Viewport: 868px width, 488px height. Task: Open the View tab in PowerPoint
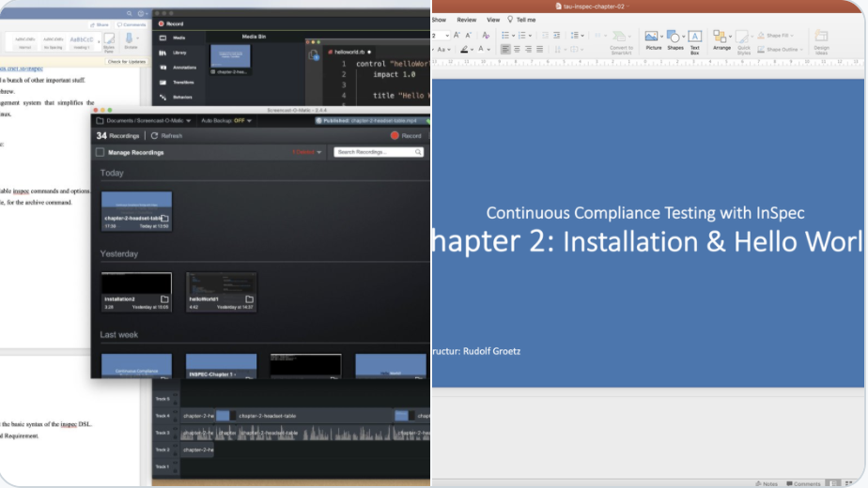coord(492,20)
